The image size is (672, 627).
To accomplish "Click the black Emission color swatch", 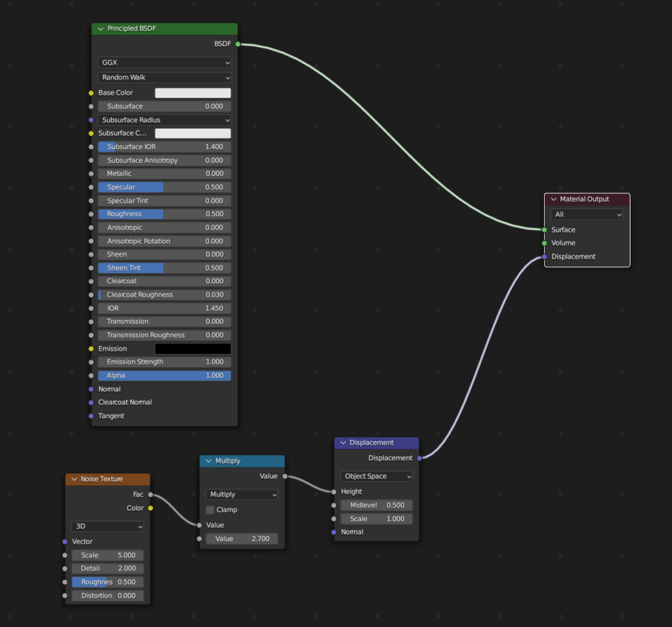I will [193, 349].
